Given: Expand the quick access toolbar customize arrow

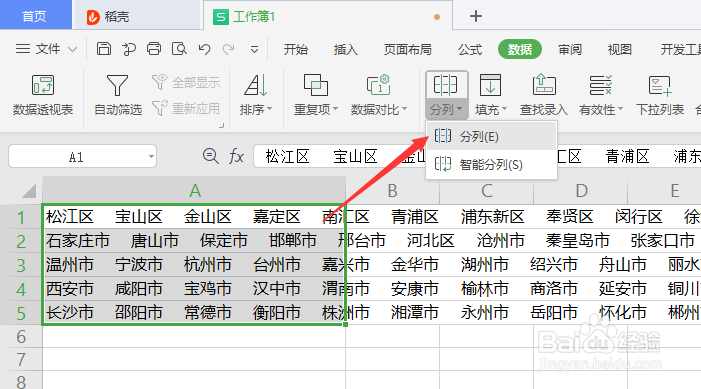Looking at the screenshot, I should click(254, 49).
